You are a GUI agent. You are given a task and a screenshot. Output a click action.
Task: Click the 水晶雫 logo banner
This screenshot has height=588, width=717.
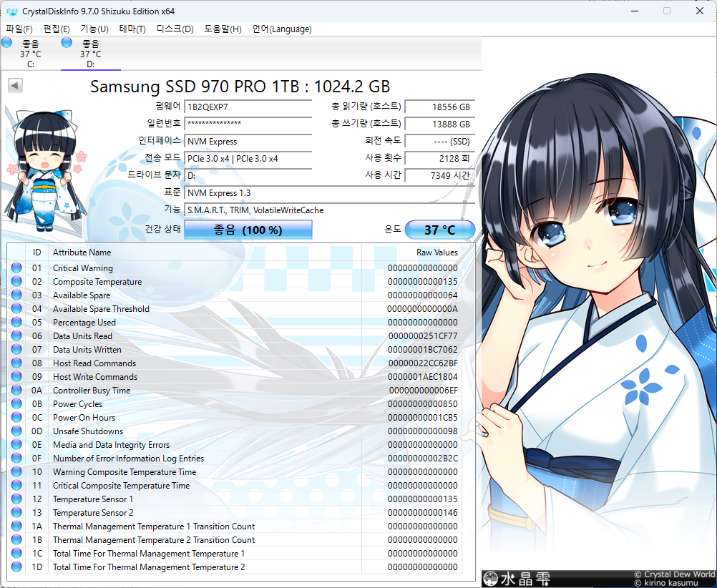pyautogui.click(x=517, y=579)
